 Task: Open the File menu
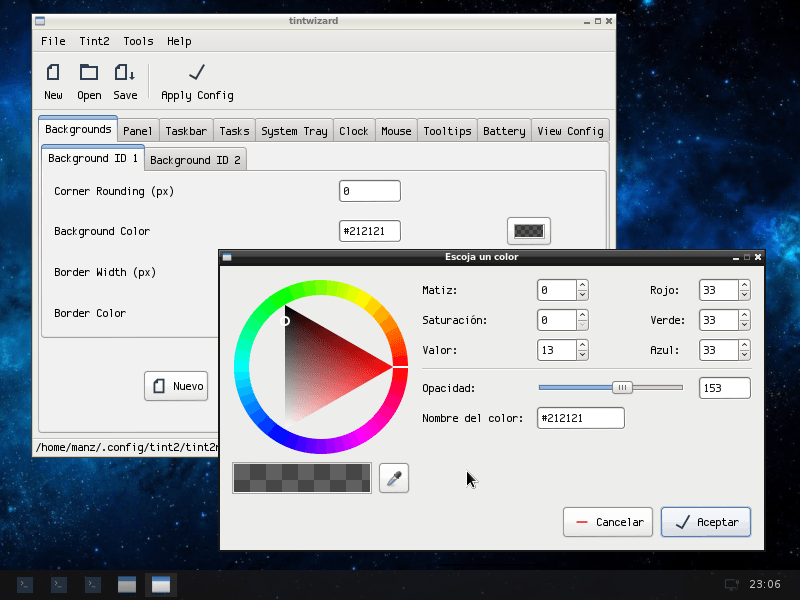[53, 41]
